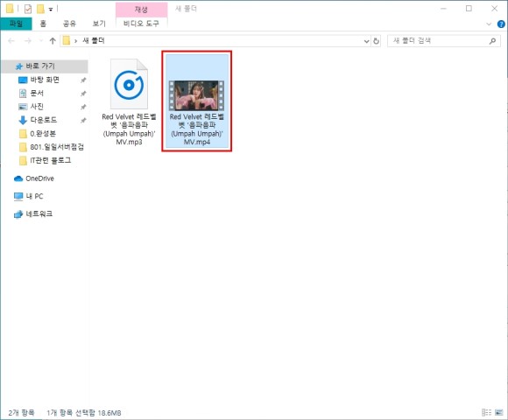
Task: Maximize the 새 폴더 window
Action: [469, 9]
